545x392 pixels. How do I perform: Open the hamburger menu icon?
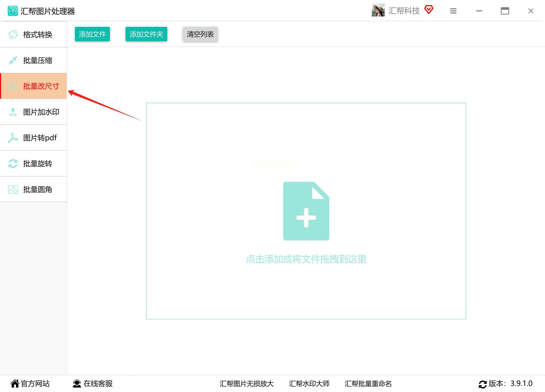coord(453,11)
